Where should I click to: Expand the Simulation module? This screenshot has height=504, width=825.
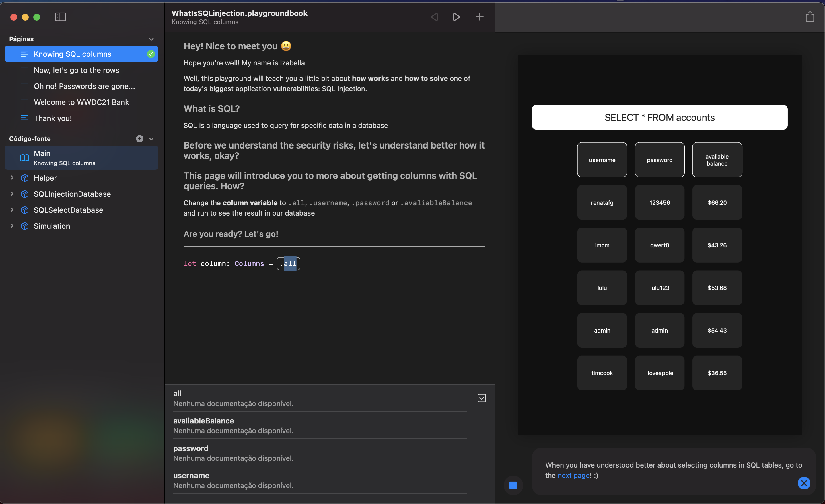[12, 226]
